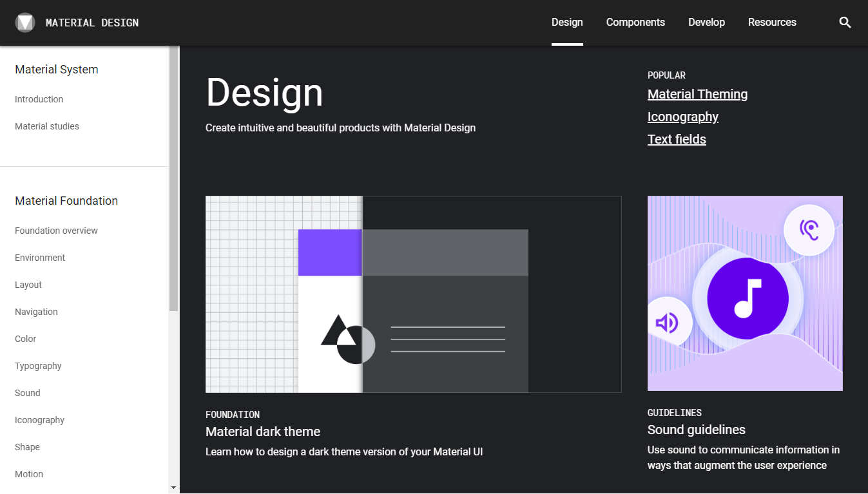Viewport: 868px width, 494px height.
Task: Switch to the Develop section
Action: [x=706, y=22]
